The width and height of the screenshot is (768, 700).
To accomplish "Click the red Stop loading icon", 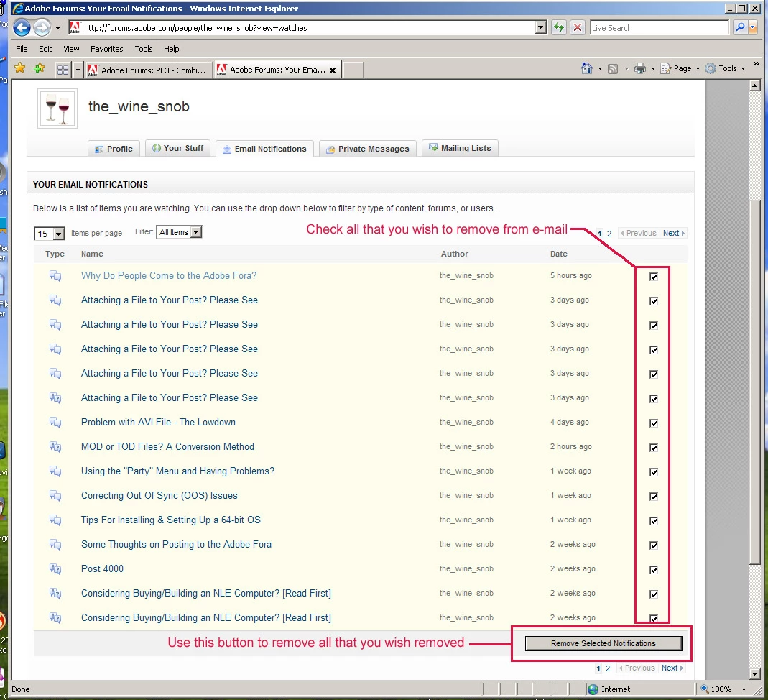I will tap(578, 27).
